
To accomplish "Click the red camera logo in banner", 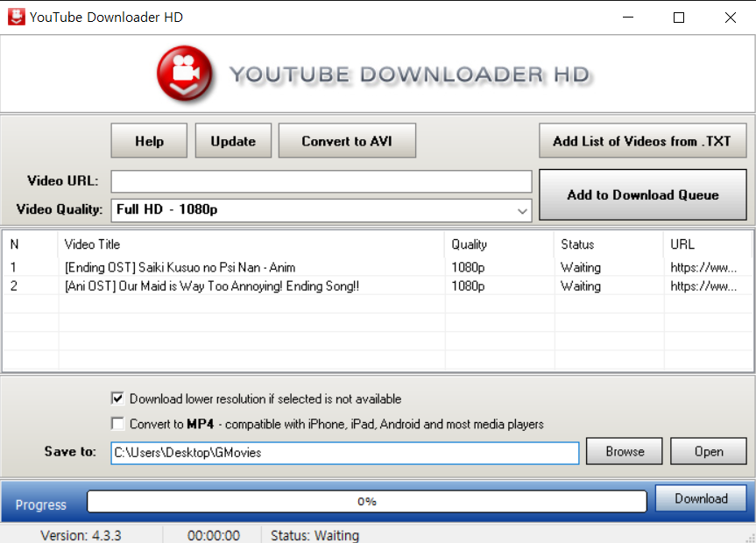I will pyautogui.click(x=185, y=74).
